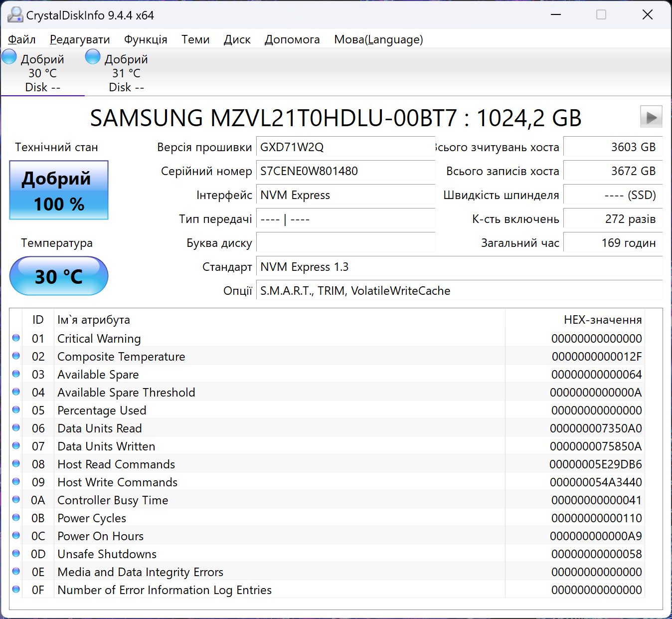The image size is (672, 619).
Task: Click the rotation rate value ---- (SSD)
Action: [613, 195]
